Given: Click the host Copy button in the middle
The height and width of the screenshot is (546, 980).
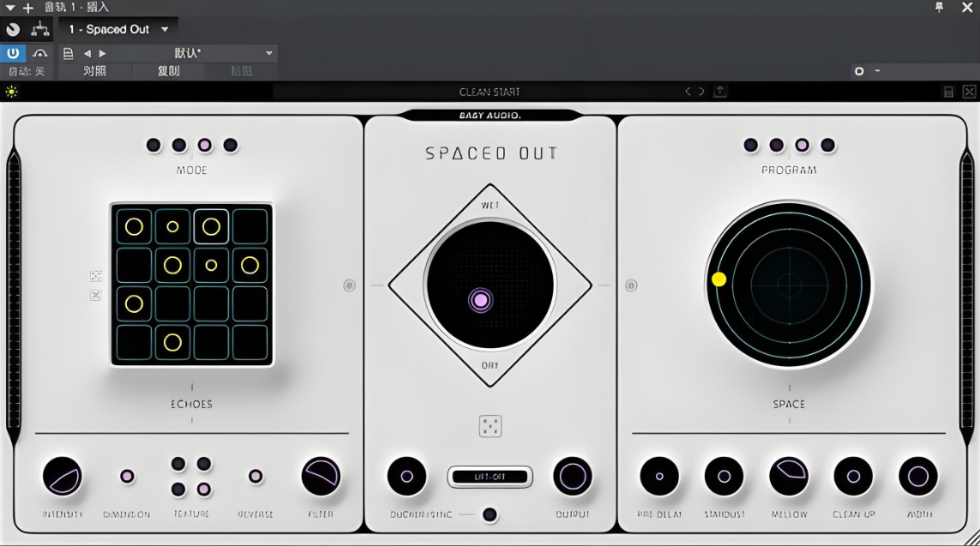Looking at the screenshot, I should point(169,71).
